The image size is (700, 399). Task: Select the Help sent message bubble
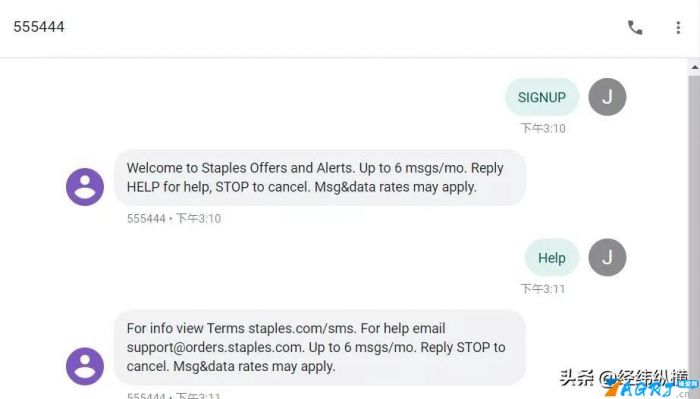[552, 257]
